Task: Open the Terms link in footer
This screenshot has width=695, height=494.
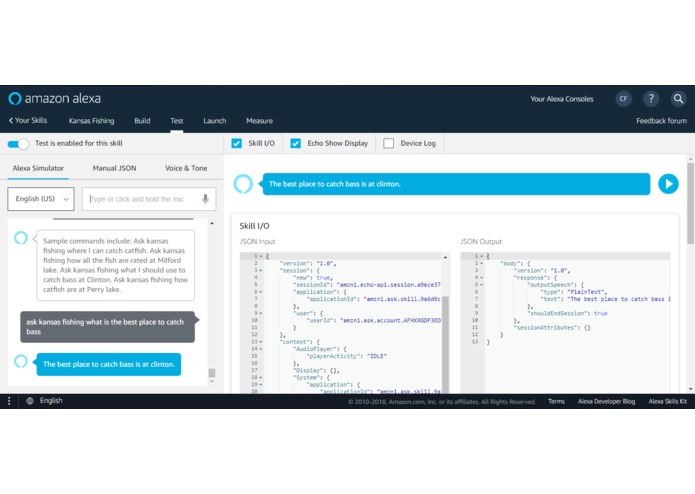Action: (556, 401)
